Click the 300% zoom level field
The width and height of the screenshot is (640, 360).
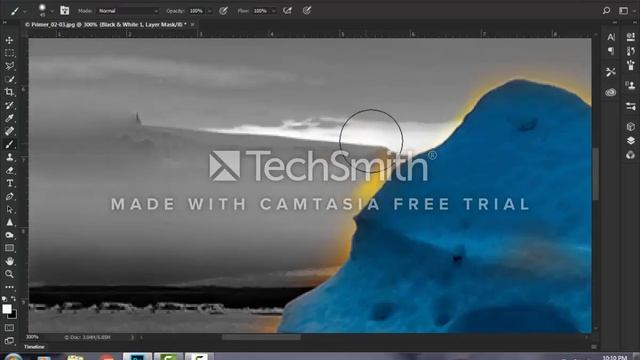tap(33, 337)
